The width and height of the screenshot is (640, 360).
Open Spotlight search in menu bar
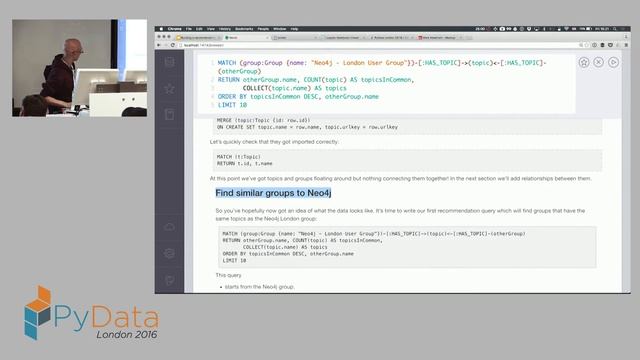coord(615,29)
